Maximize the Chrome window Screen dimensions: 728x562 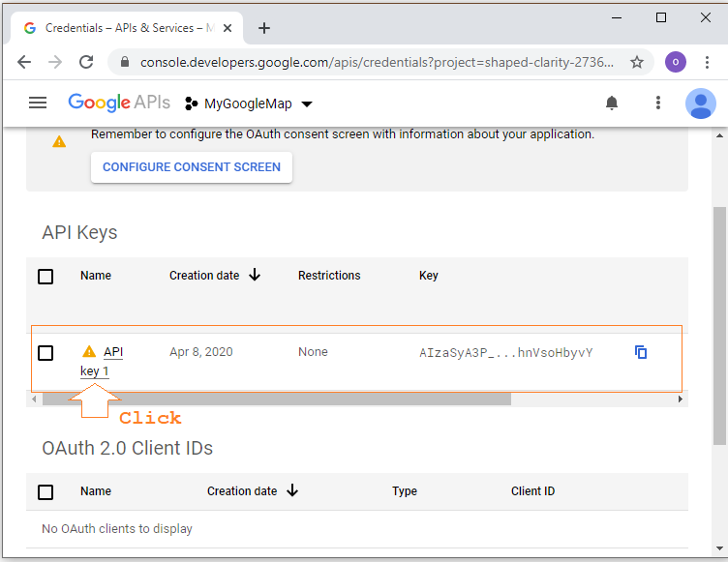pyautogui.click(x=661, y=17)
